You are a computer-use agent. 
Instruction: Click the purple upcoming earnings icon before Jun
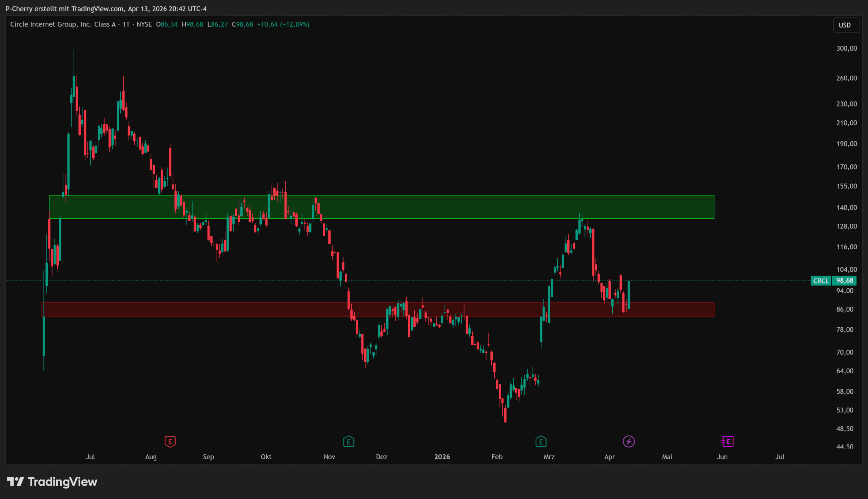[x=728, y=441]
